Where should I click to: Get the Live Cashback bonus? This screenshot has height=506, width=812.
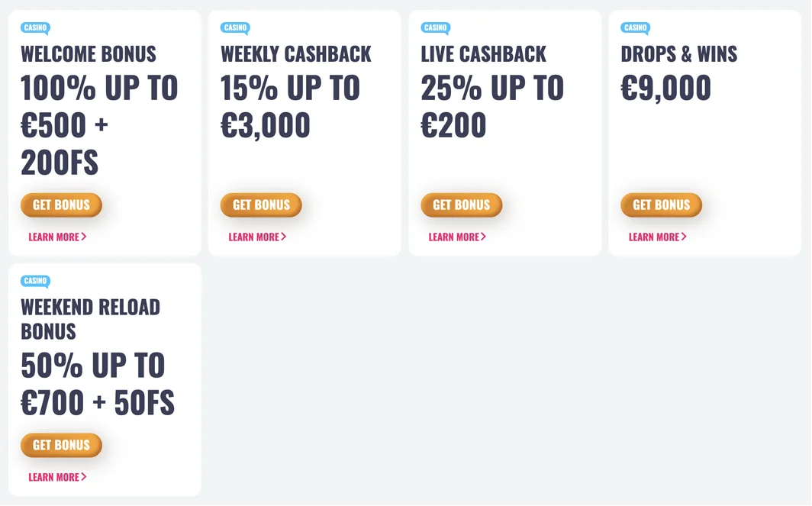(x=462, y=205)
